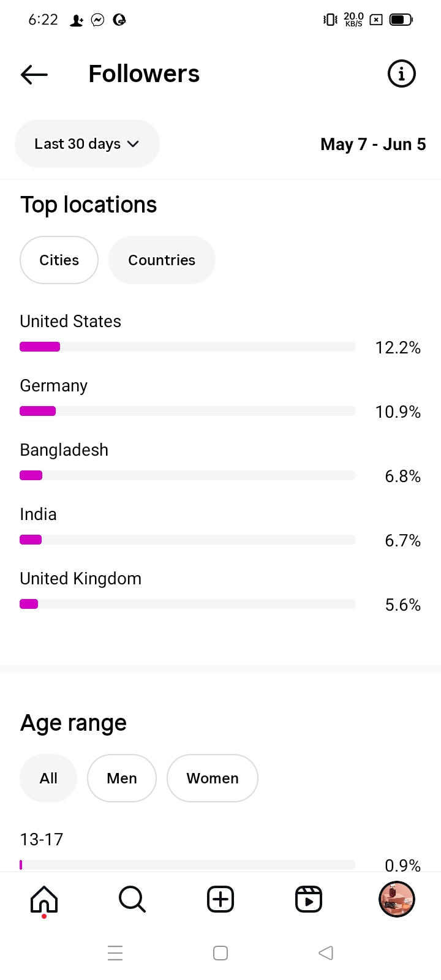Open the Reels icon
The height and width of the screenshot is (980, 441).
click(309, 900)
